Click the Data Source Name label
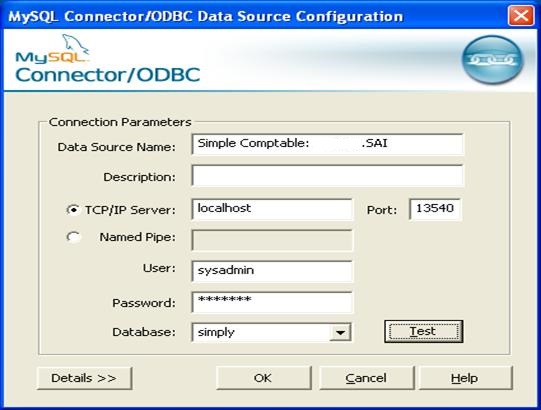541x410 pixels. [x=117, y=147]
